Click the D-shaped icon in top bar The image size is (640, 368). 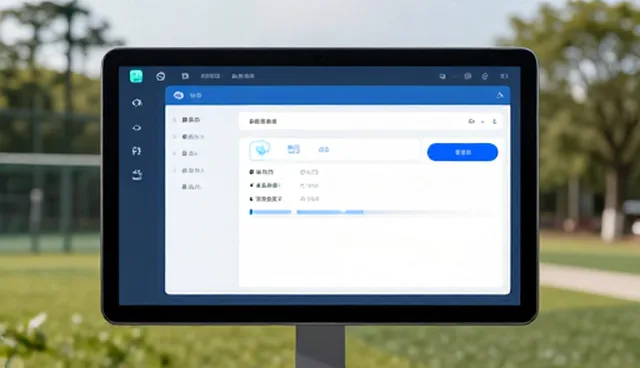(185, 76)
